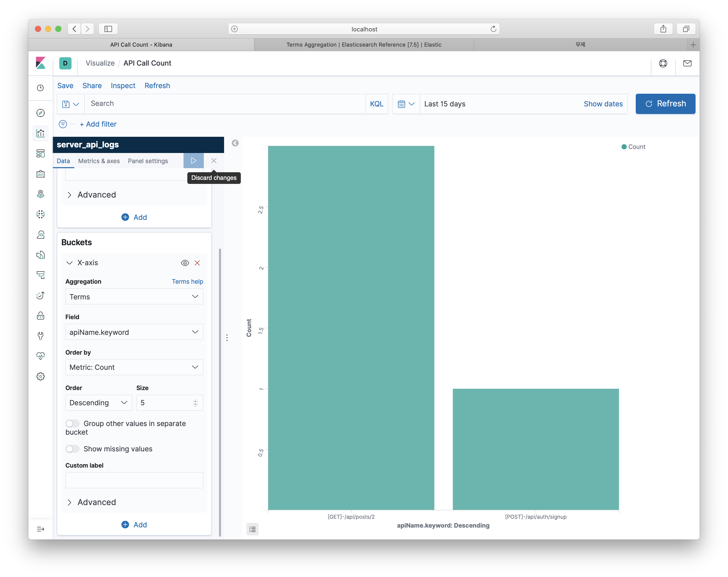
Task: Open the Maps icon in sidebar
Action: pos(41,194)
